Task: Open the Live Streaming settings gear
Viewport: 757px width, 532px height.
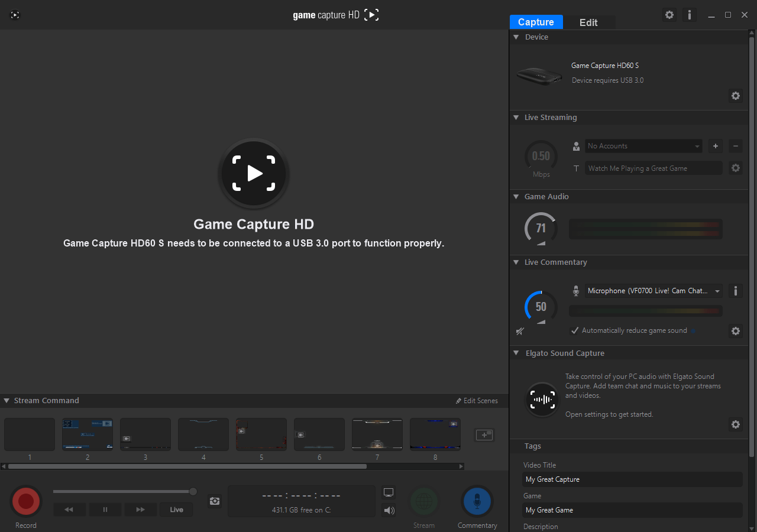Action: point(735,168)
